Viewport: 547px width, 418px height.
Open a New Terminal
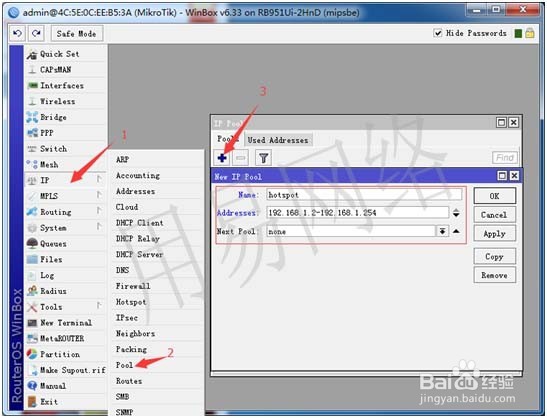coord(66,322)
